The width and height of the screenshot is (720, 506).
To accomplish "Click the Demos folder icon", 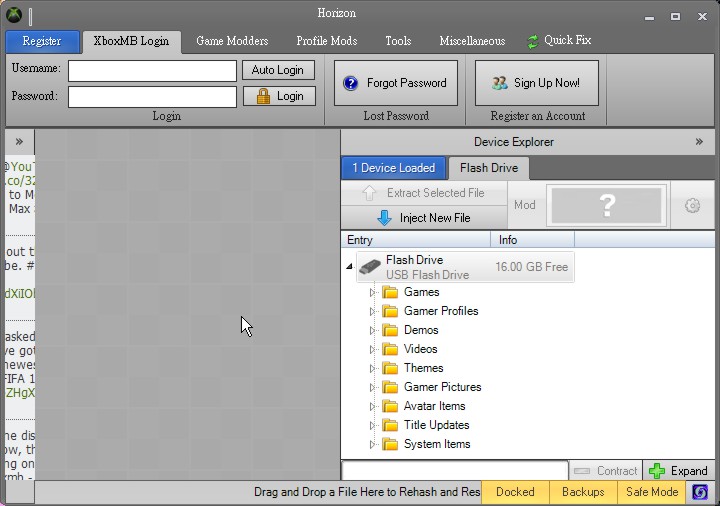I will (x=390, y=331).
